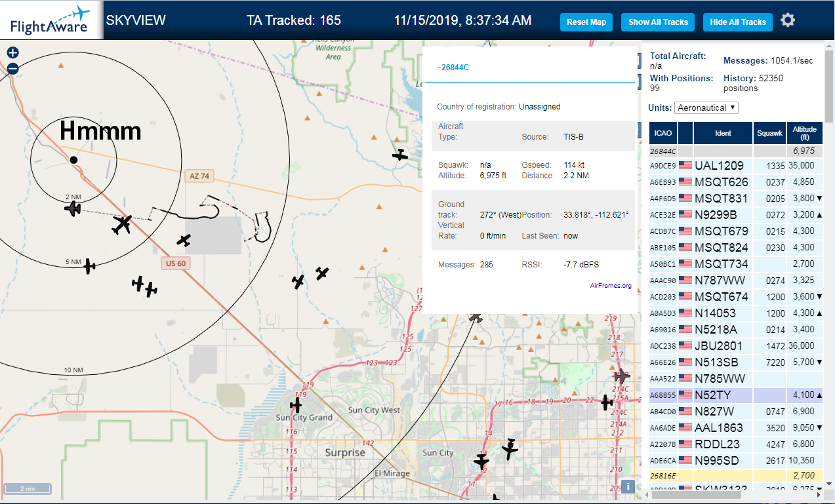Zoom in on the map with plus button
Viewport: 835px width, 504px height.
[12, 53]
